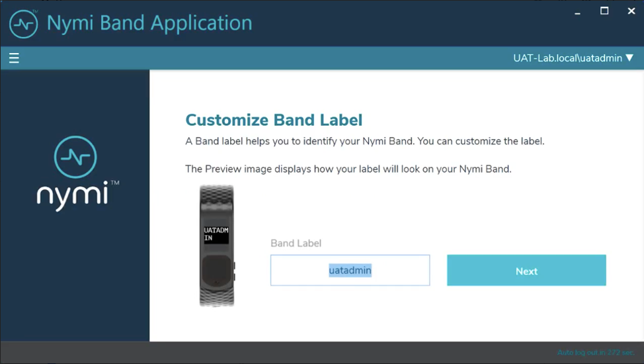644x364 pixels.
Task: Maximize the Nymi Band Application window
Action: pyautogui.click(x=604, y=11)
